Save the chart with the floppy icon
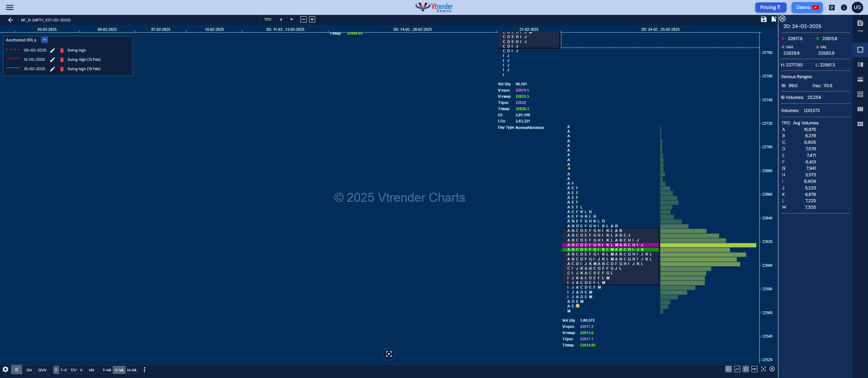The height and width of the screenshot is (378, 868). click(x=764, y=19)
